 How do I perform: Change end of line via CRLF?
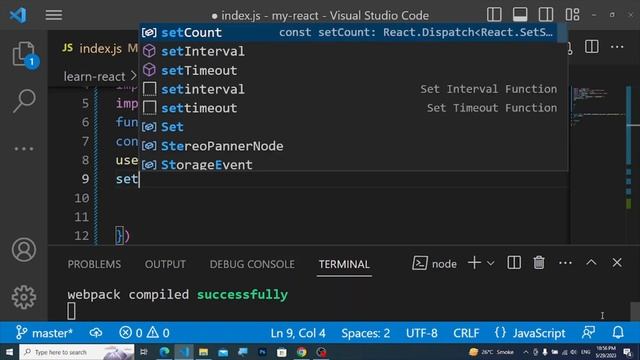466,333
